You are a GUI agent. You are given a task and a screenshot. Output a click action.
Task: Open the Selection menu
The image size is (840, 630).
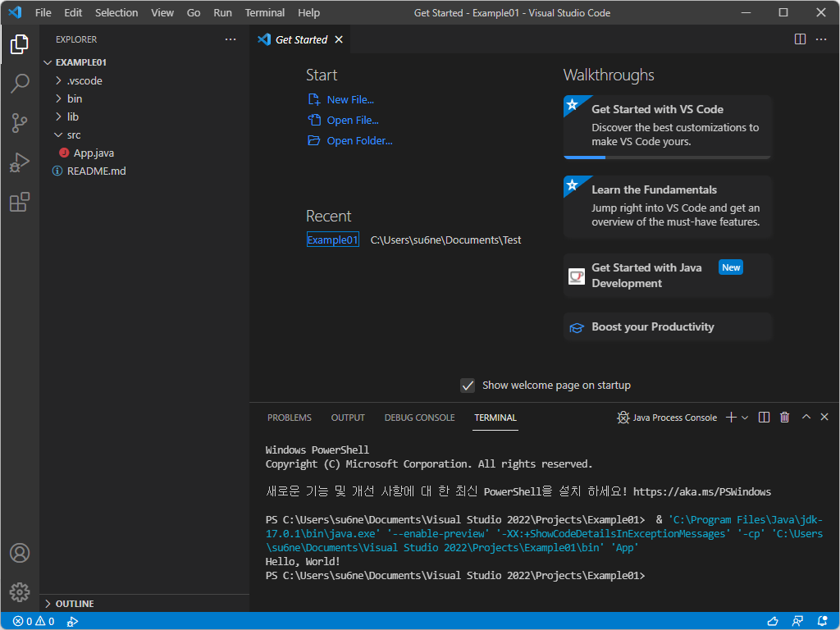pyautogui.click(x=116, y=13)
